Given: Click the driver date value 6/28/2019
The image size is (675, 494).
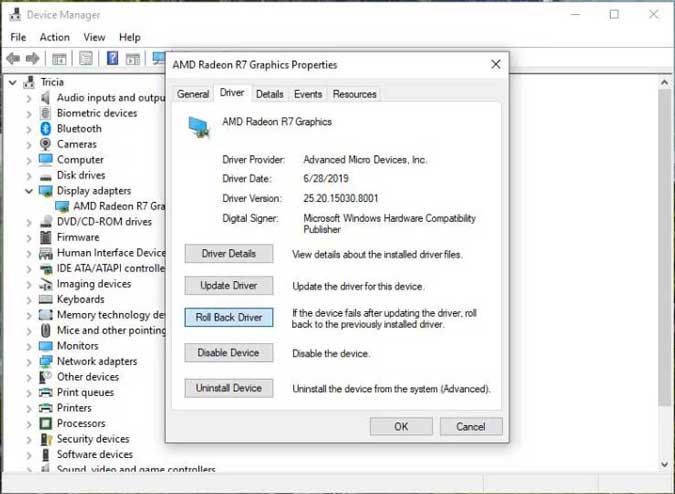Looking at the screenshot, I should pyautogui.click(x=326, y=179).
